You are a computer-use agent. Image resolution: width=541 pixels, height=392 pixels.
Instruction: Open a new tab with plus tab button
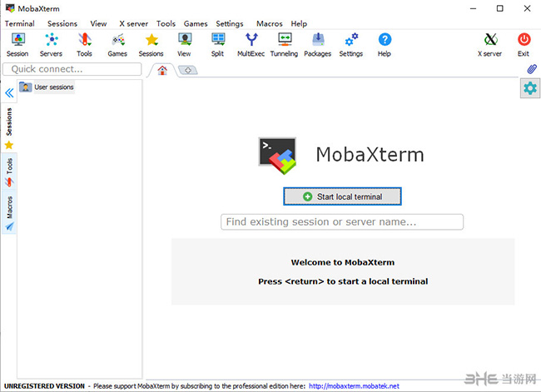click(x=188, y=71)
